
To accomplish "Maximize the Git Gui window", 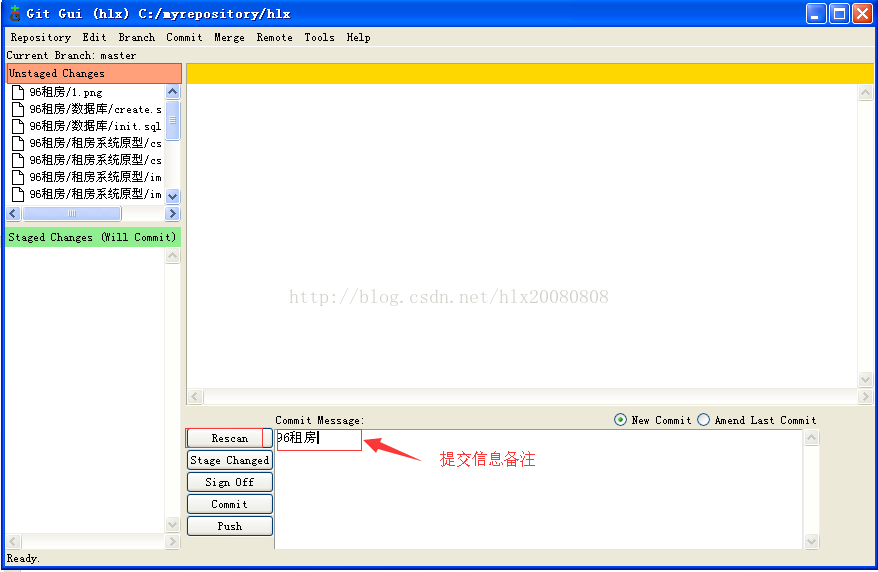I will pyautogui.click(x=839, y=13).
